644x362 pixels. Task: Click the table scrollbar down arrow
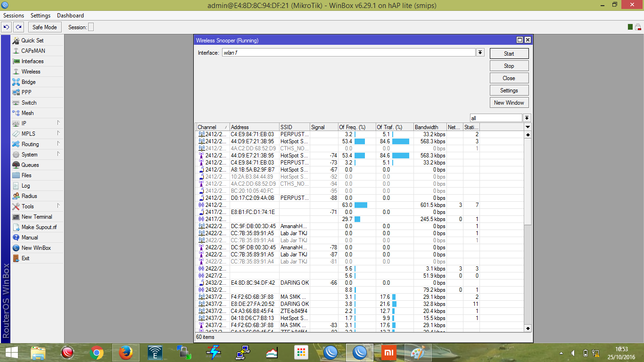528,329
